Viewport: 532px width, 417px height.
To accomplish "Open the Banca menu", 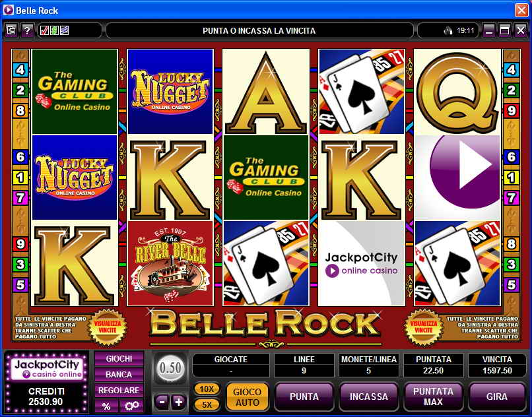I will [x=119, y=375].
